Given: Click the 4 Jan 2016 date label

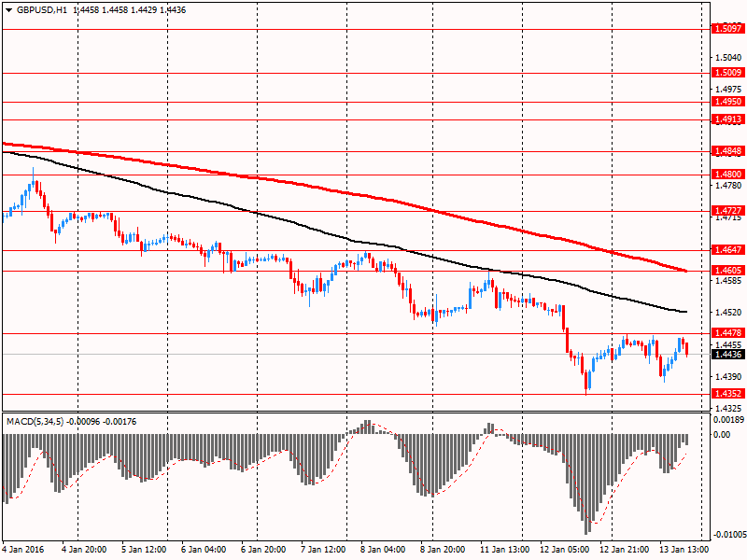Looking at the screenshot, I should point(22,550).
